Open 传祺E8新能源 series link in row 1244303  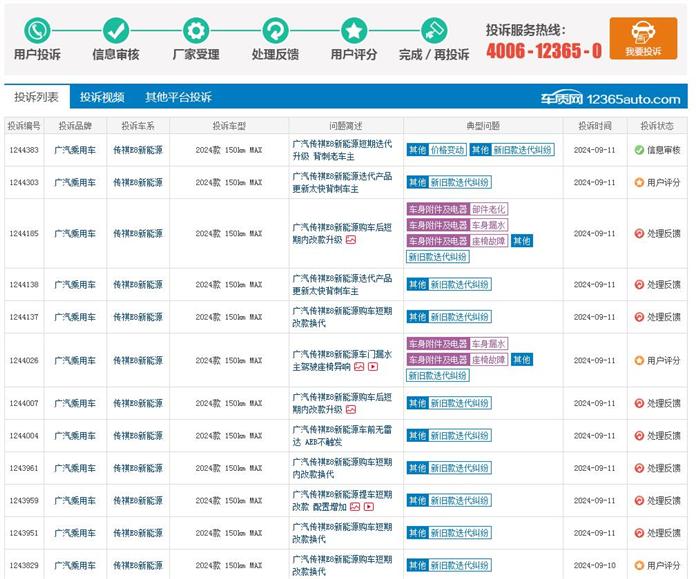point(138,183)
